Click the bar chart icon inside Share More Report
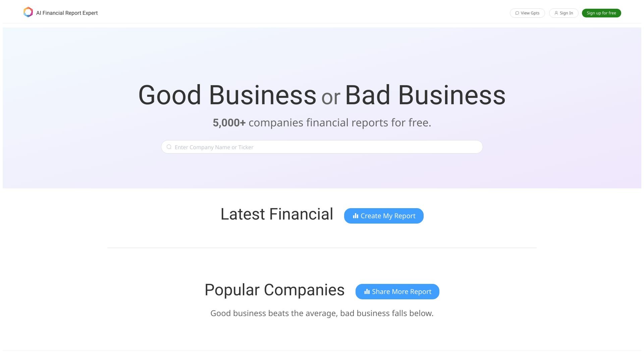 (x=367, y=292)
